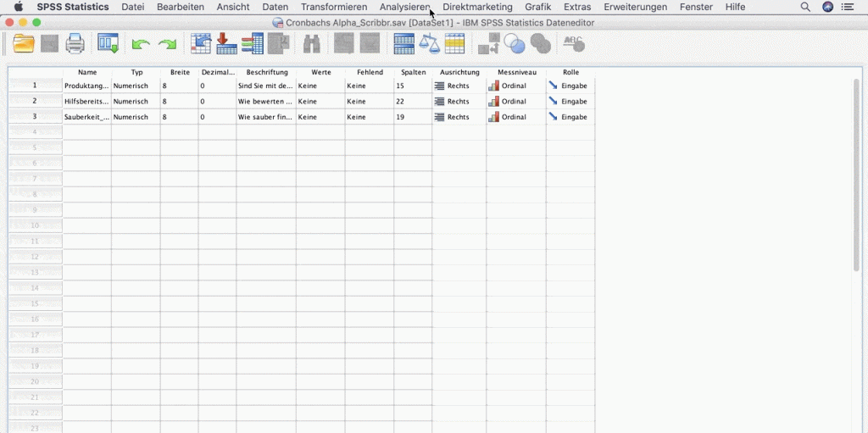The width and height of the screenshot is (868, 433).
Task: Open Notification Center list icon
Action: (848, 7)
